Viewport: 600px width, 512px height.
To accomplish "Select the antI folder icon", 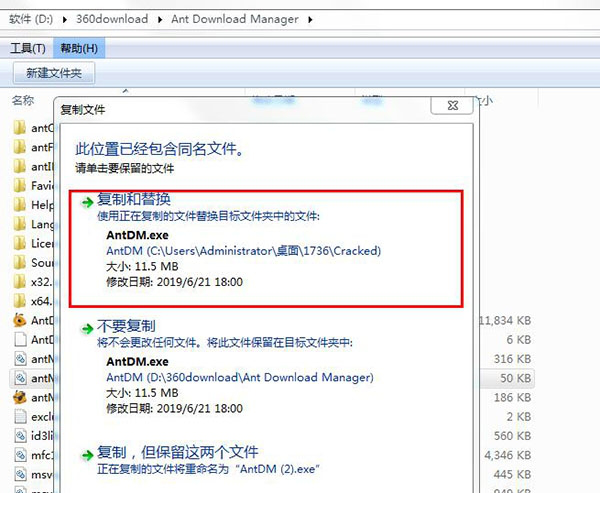I will 20,166.
